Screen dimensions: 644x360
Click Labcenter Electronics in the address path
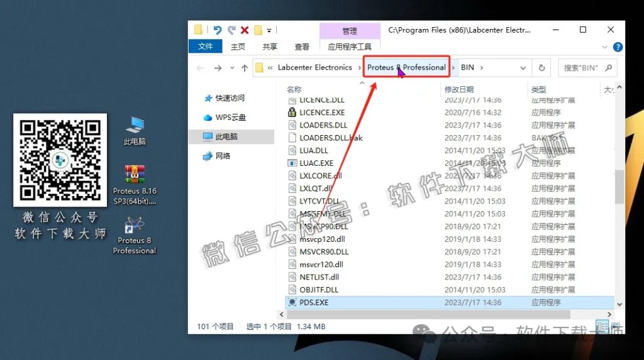tap(314, 67)
